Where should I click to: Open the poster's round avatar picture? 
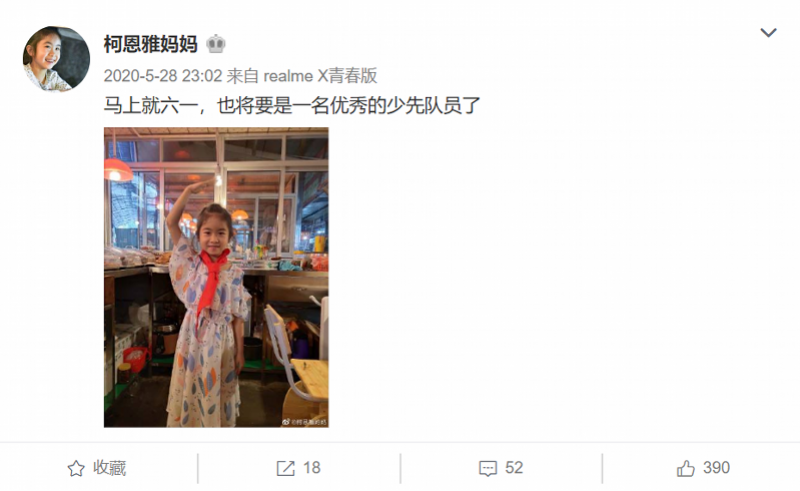56,59
